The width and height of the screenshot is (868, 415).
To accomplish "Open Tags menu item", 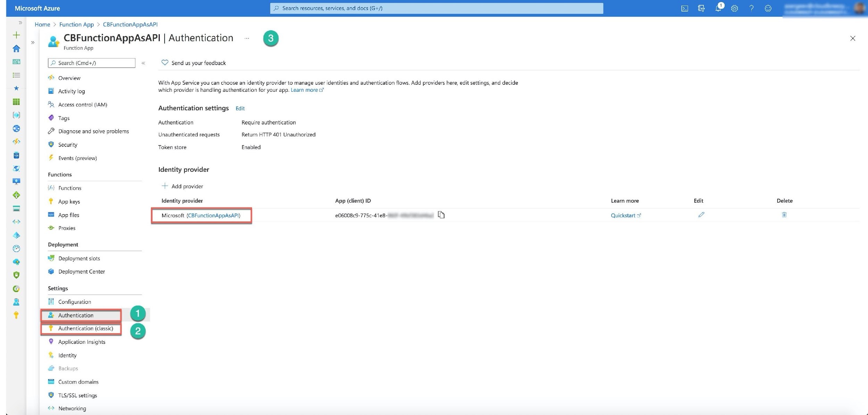I will (x=64, y=118).
